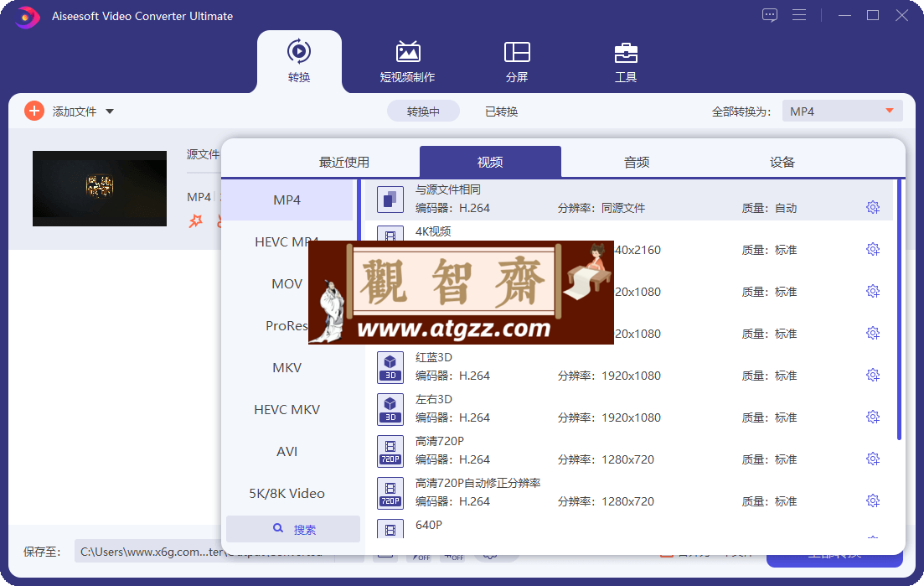Image resolution: width=924 pixels, height=586 pixels.
Task: Open the hamburger menu in title bar
Action: click(799, 15)
